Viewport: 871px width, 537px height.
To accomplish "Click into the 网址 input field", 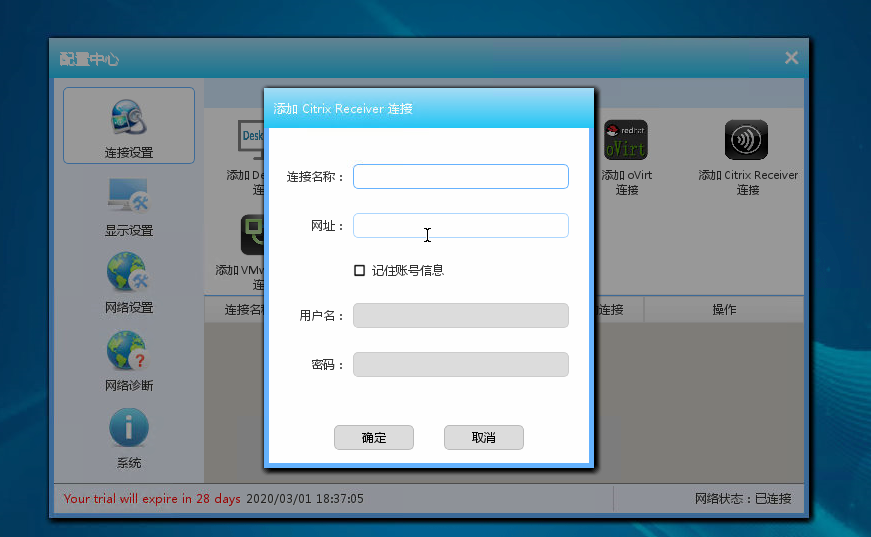I will click(460, 226).
